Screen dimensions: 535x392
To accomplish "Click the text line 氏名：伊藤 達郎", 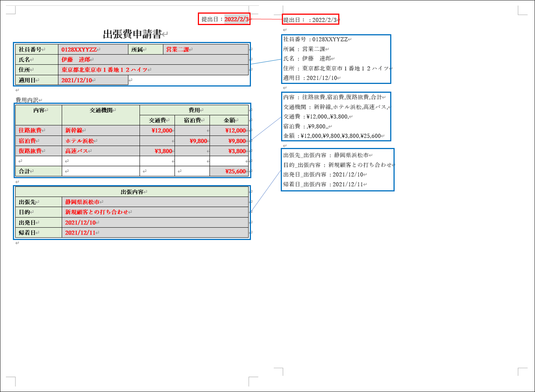I will tap(307, 59).
